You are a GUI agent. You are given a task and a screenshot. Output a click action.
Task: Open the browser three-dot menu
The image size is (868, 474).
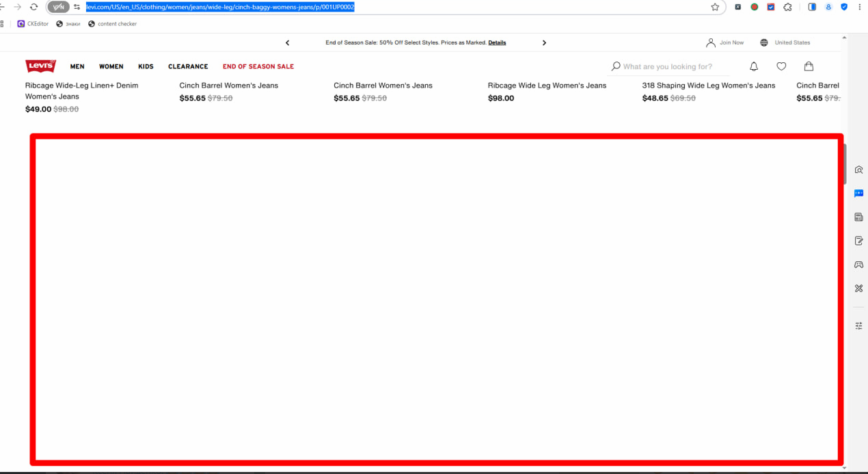coord(860,7)
